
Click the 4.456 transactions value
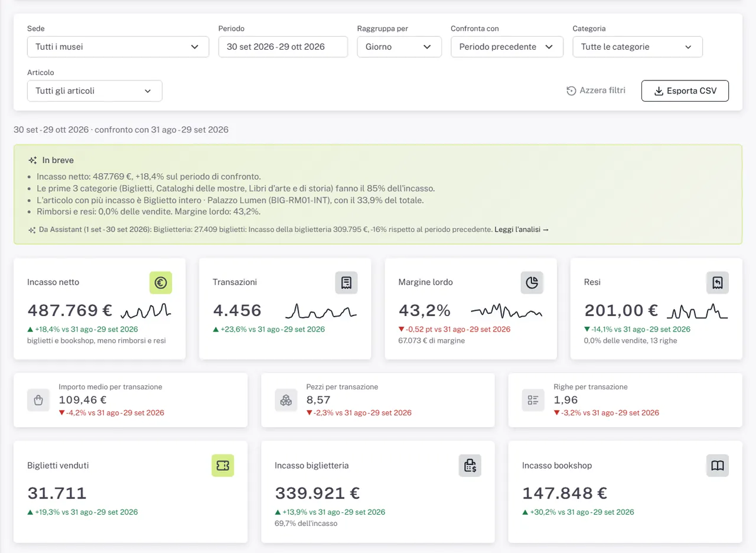click(x=237, y=310)
